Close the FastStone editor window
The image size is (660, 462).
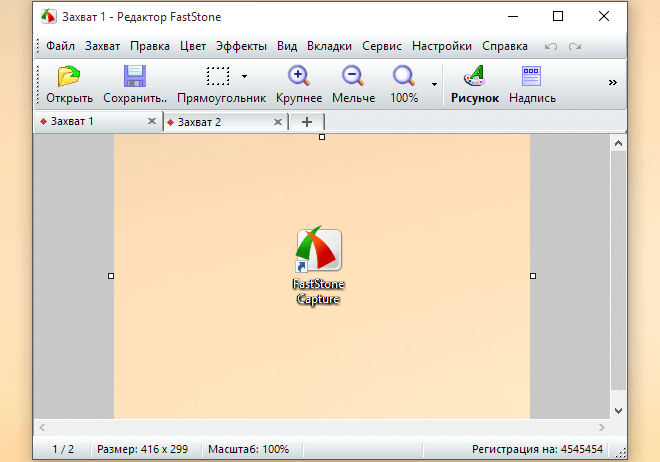click(x=604, y=16)
